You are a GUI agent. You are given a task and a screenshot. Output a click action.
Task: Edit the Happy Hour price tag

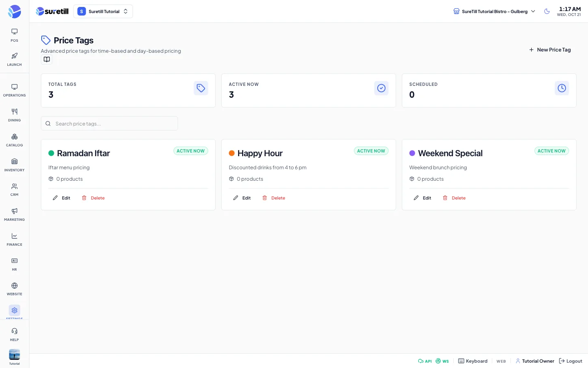pyautogui.click(x=242, y=198)
